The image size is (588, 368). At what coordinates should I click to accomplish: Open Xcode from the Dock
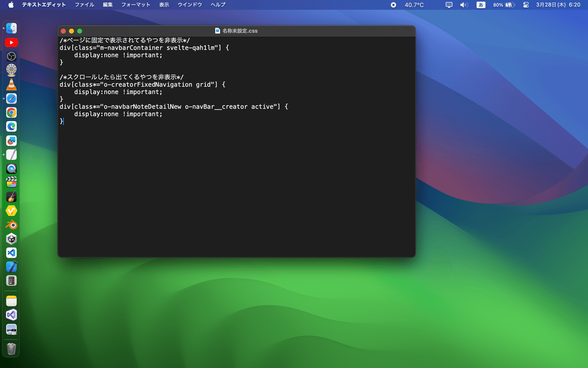[11, 267]
